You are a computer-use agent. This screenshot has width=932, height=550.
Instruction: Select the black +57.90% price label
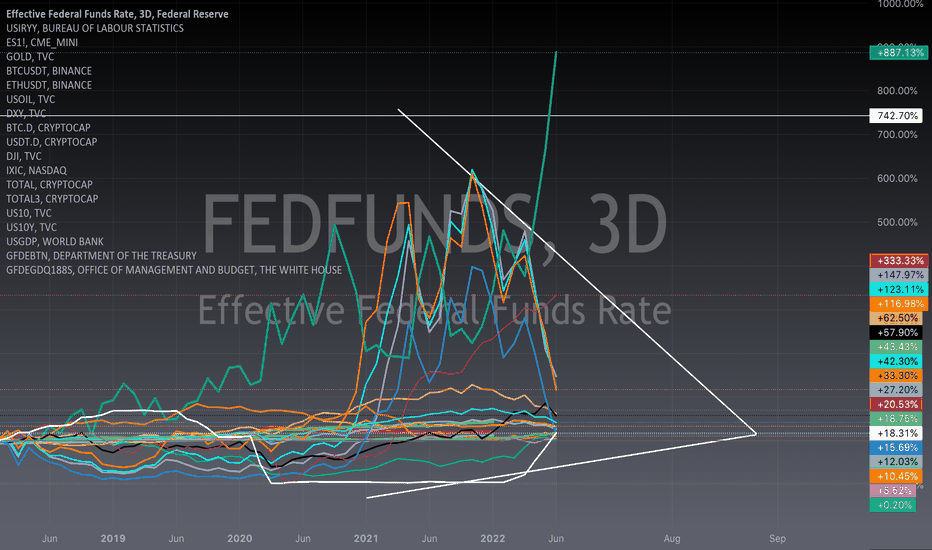click(x=896, y=332)
